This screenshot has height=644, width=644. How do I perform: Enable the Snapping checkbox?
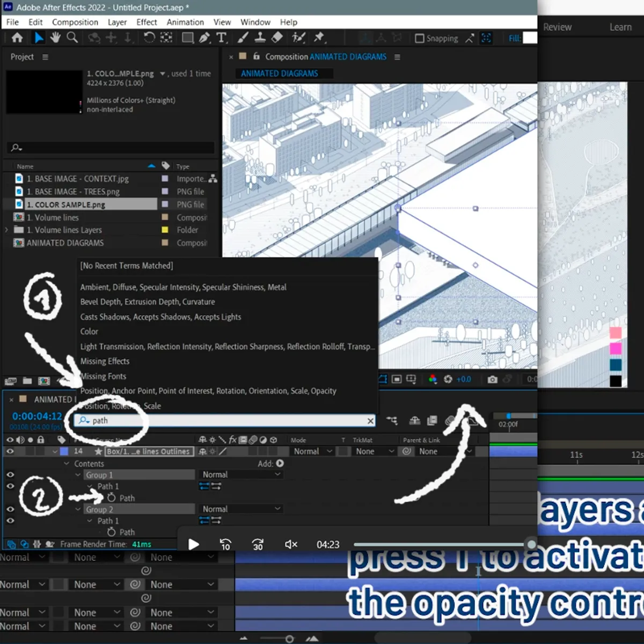(420, 38)
